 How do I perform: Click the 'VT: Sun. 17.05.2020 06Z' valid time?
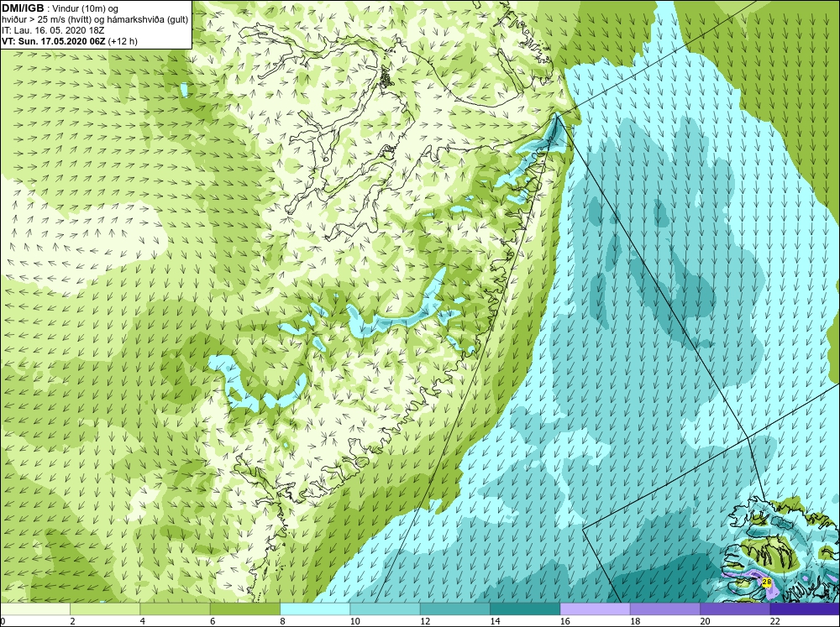pos(54,40)
